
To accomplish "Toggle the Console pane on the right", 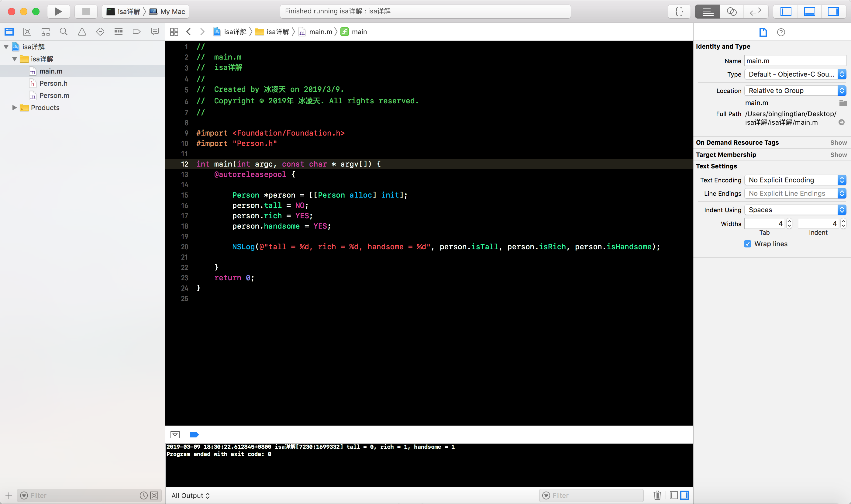I will pos(685,495).
